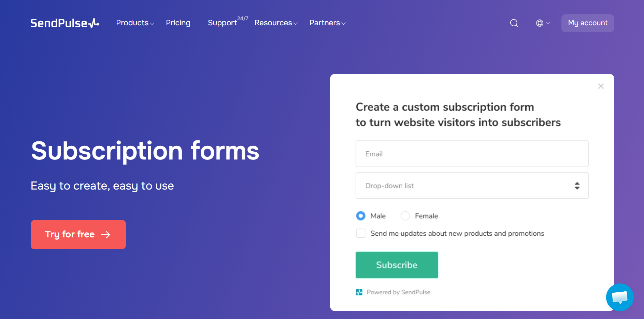Click the Drop-down list sort arrows
This screenshot has width=644, height=319.
(577, 186)
